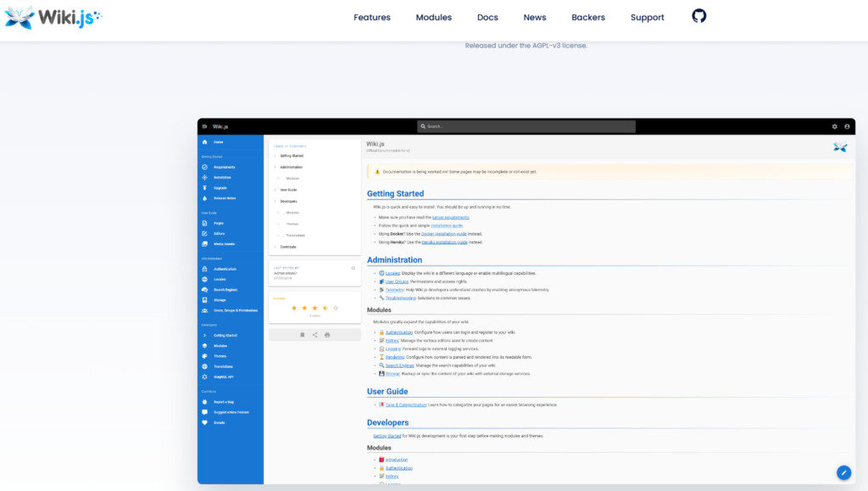Open page history icon in Last Edited By card
The width and height of the screenshot is (868, 491).
click(353, 269)
